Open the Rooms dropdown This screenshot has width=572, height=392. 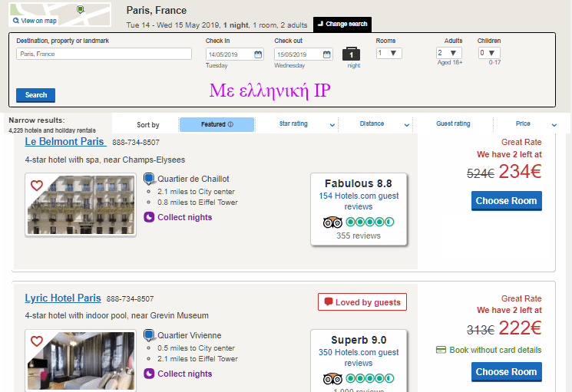click(388, 53)
